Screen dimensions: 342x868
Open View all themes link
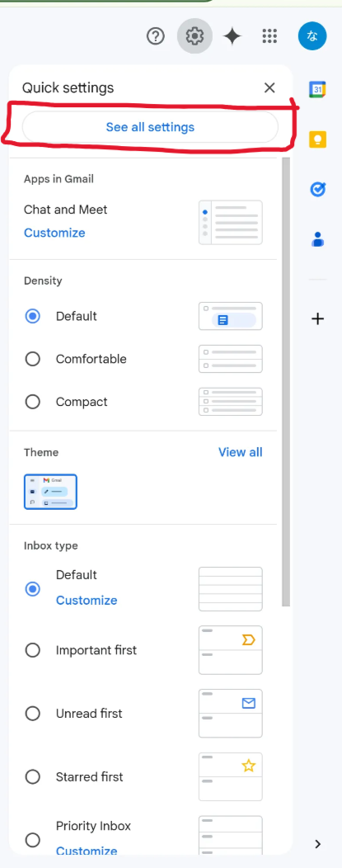click(241, 452)
